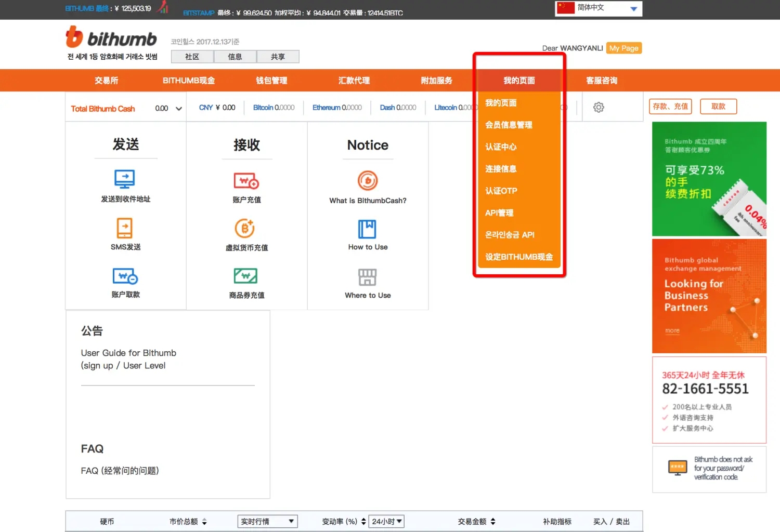Expand the Total Bithumb Cash chevron
Image resolution: width=780 pixels, height=532 pixels.
(178, 108)
